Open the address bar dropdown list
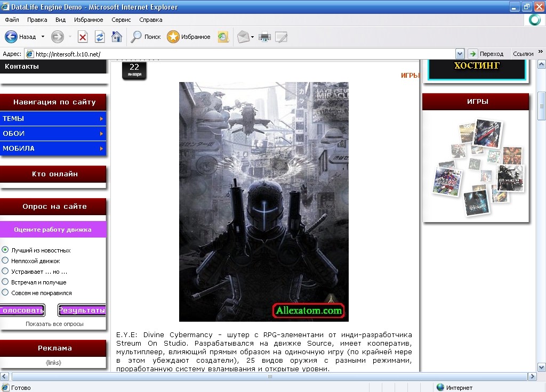The width and height of the screenshot is (546, 392). pos(460,54)
